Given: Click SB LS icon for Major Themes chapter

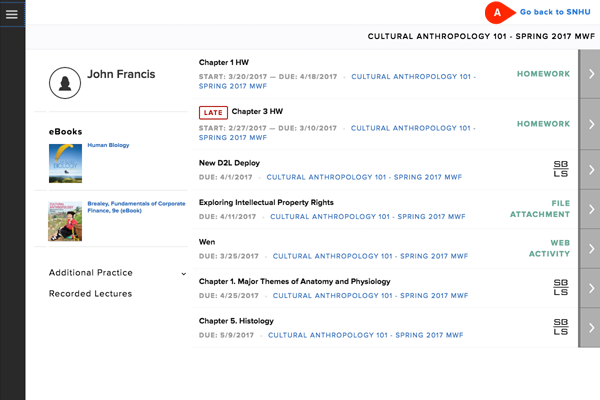Looking at the screenshot, I should tap(562, 288).
